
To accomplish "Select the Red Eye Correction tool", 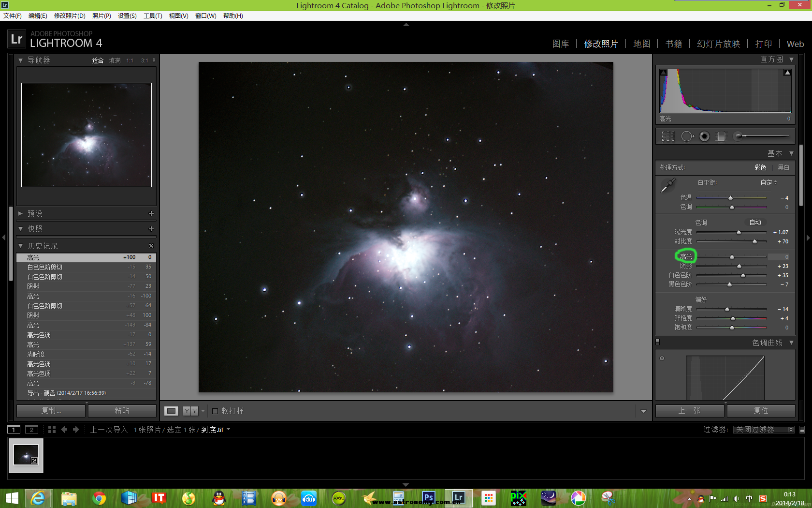I will (x=705, y=136).
